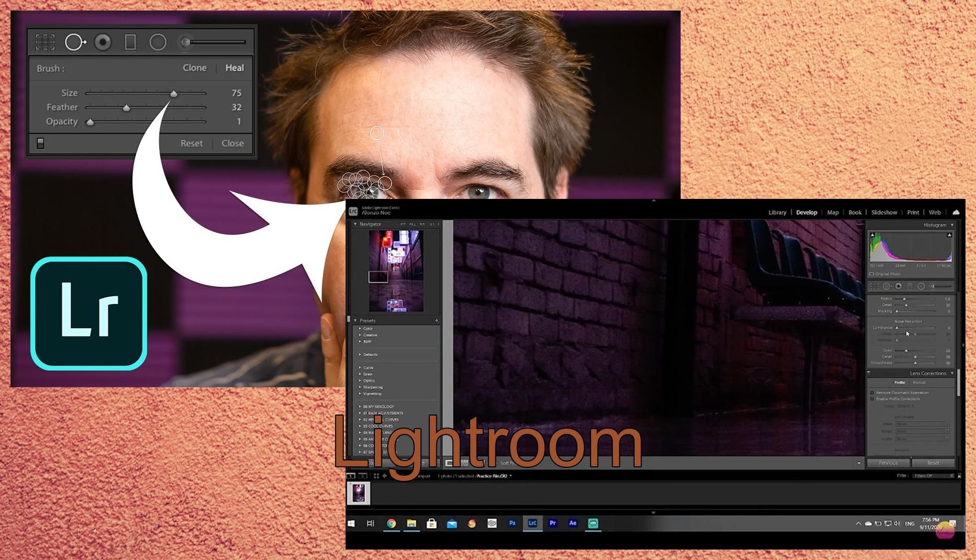976x560 pixels.
Task: Click the Navigator preview thumbnail
Action: pos(395,271)
